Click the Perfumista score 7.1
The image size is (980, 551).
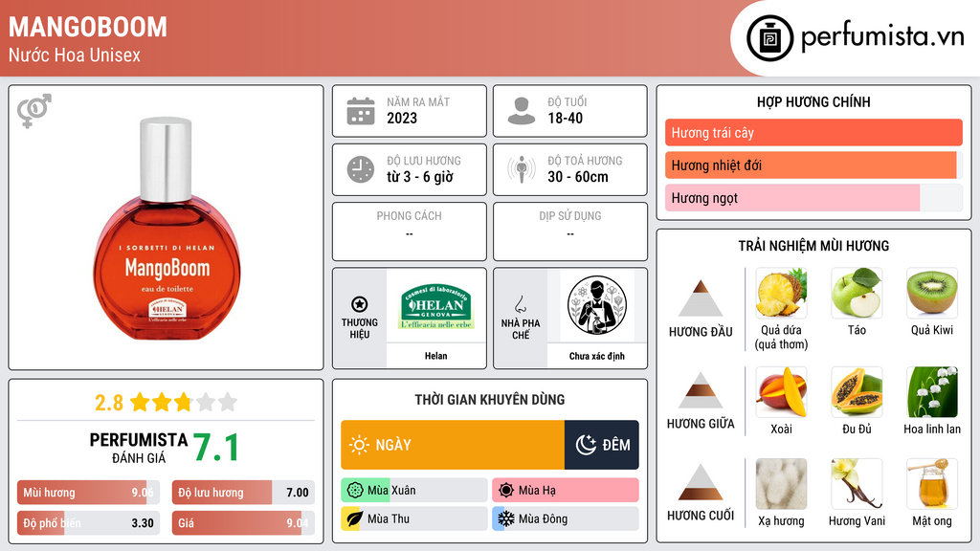pyautogui.click(x=215, y=448)
